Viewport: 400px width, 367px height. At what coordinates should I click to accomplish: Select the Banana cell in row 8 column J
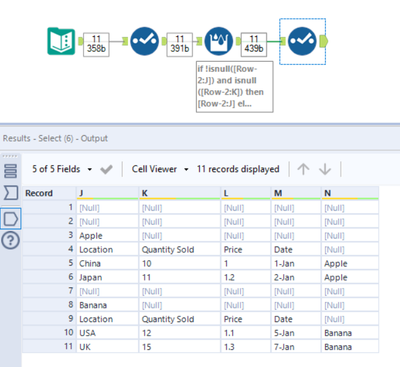pos(107,305)
